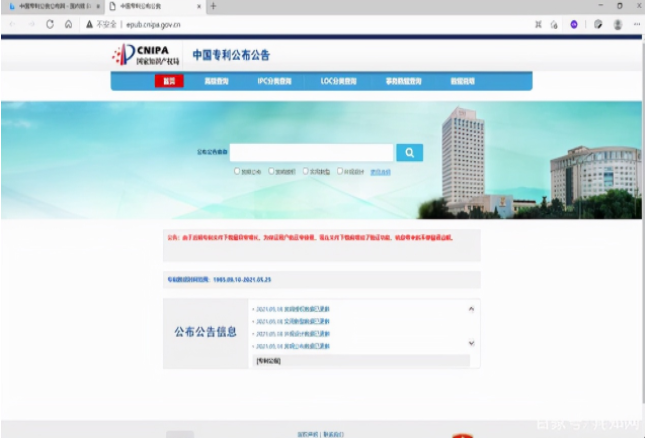Viewport: 645px width, 438px height.
Task: Click the magnifier search button
Action: click(409, 152)
